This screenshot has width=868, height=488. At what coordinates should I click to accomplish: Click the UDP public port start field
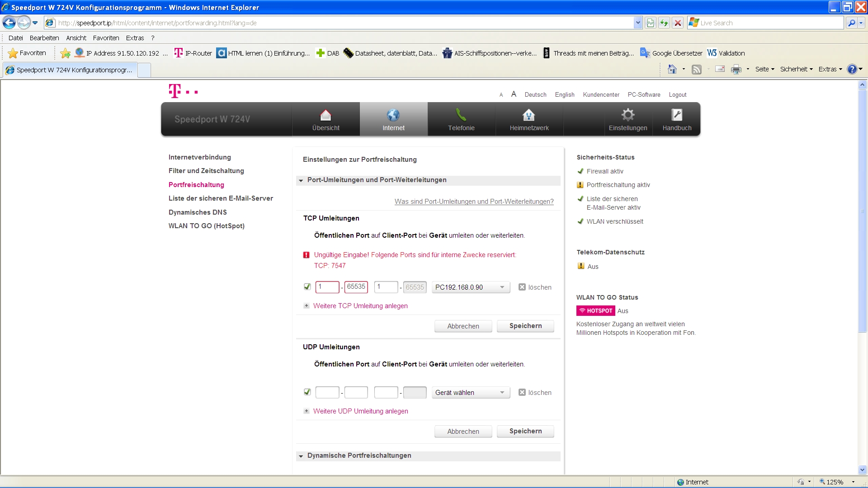click(x=327, y=392)
